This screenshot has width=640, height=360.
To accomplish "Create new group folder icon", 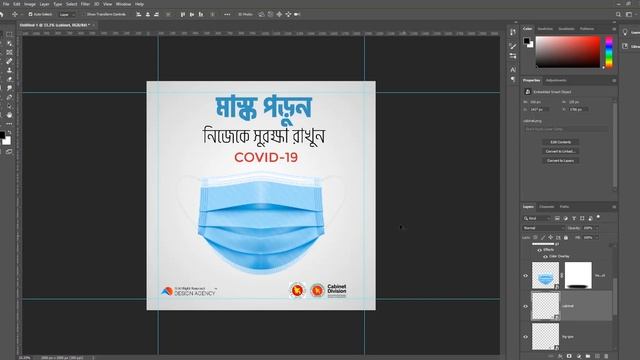I will tap(588, 356).
